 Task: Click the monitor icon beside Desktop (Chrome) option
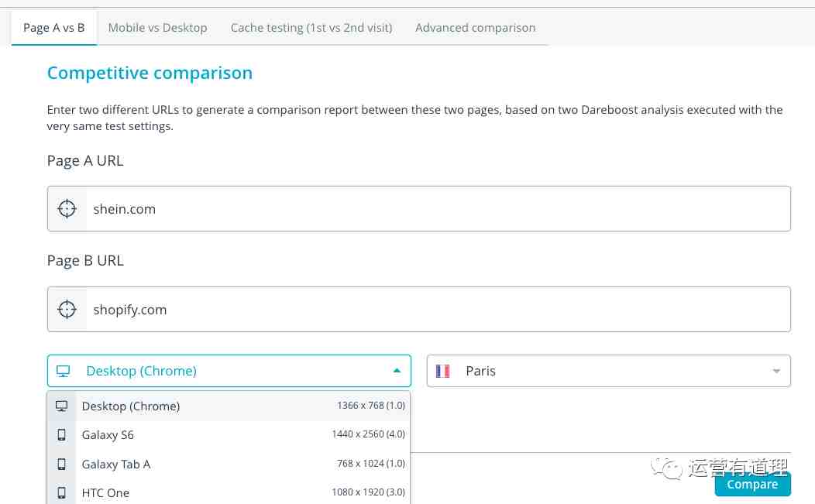[61, 406]
